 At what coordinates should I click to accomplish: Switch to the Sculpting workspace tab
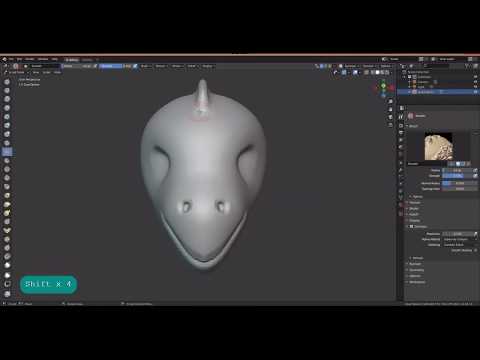[x=72, y=60]
